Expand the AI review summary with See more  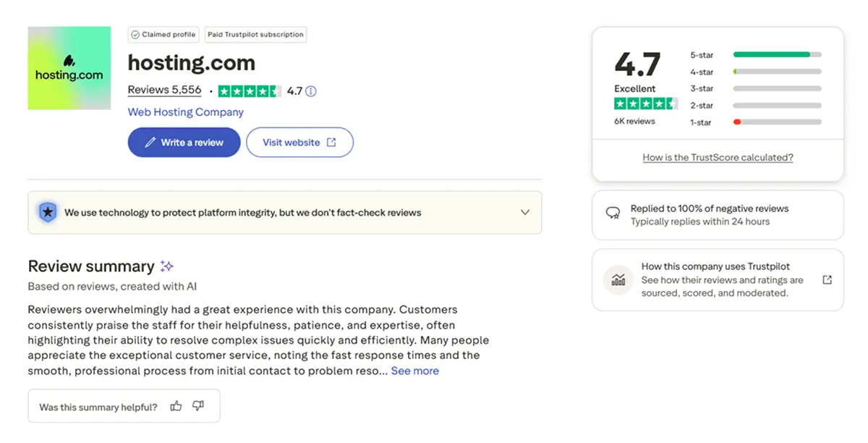[414, 371]
